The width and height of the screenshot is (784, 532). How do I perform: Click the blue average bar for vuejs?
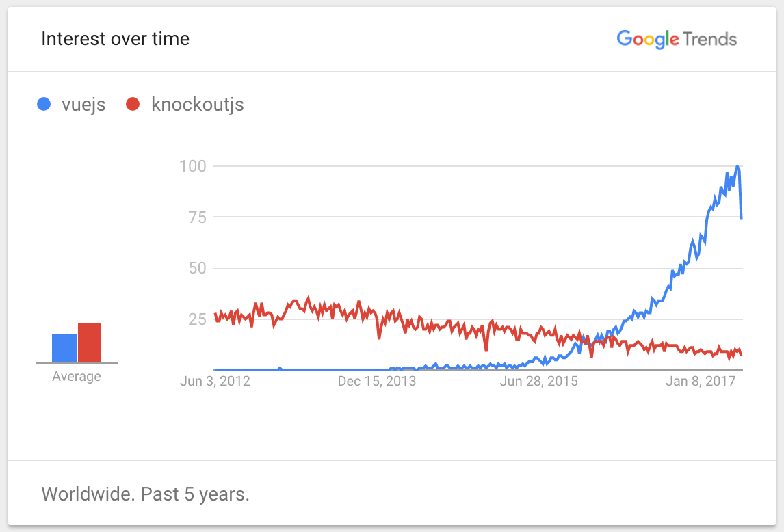click(64, 348)
